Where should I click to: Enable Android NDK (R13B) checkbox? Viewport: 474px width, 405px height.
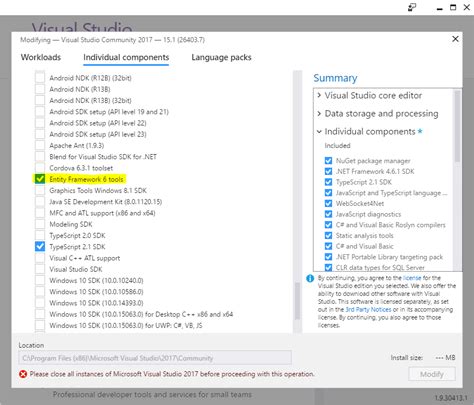pyautogui.click(x=40, y=89)
